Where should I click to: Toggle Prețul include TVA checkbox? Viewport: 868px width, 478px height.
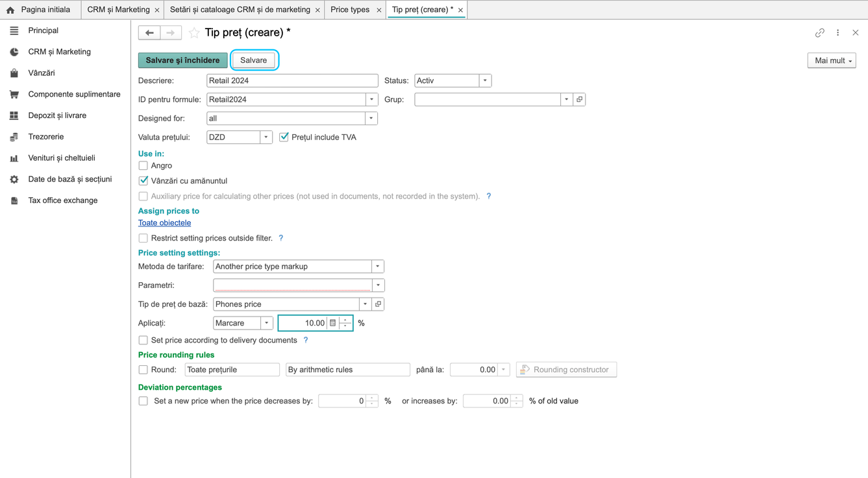(284, 137)
